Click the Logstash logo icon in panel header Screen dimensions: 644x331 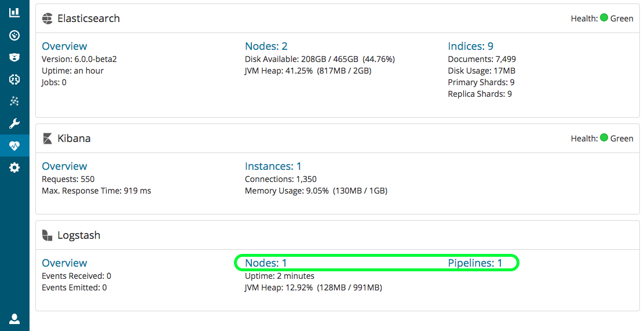tap(47, 235)
